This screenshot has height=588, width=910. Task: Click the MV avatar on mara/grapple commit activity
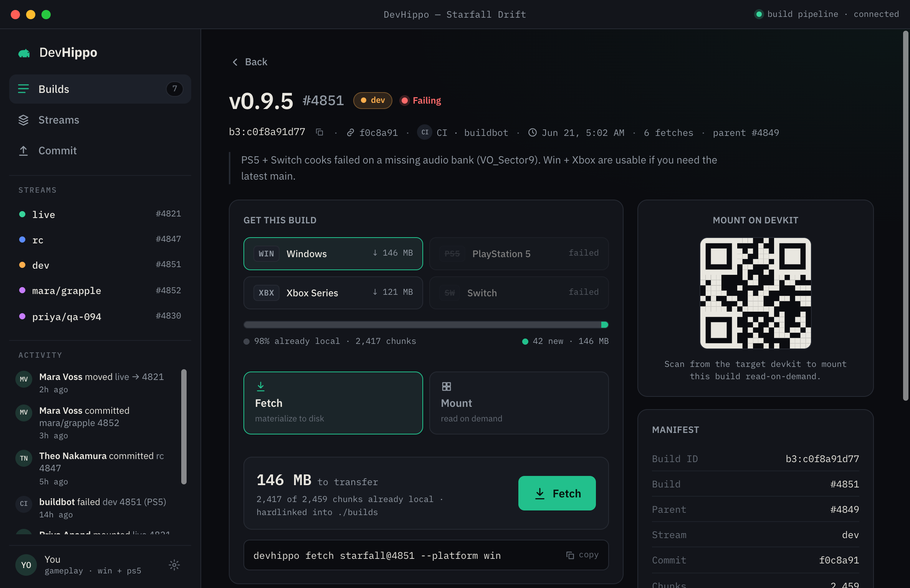24,413
